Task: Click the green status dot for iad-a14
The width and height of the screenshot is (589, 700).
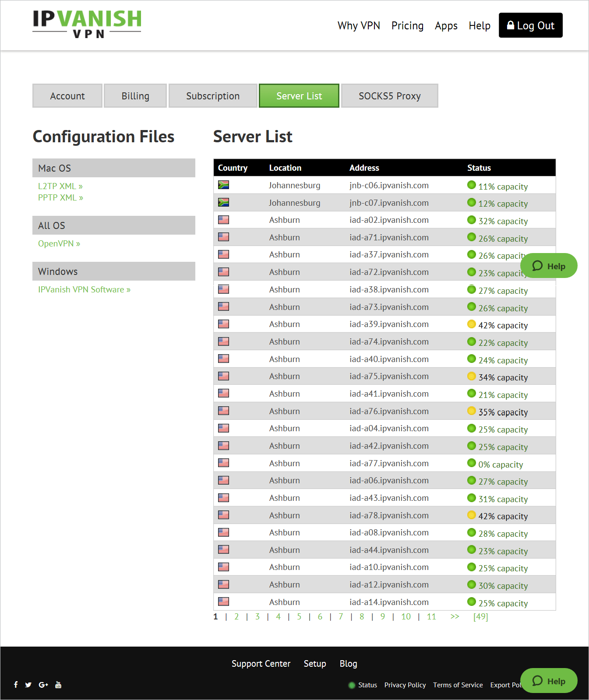Action: pyautogui.click(x=472, y=602)
